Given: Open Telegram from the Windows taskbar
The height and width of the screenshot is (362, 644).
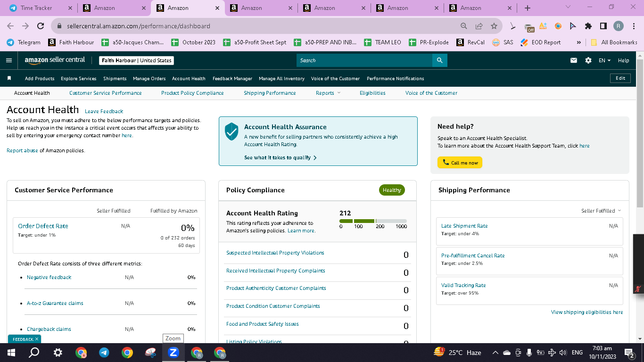Looking at the screenshot, I should click(x=104, y=353).
